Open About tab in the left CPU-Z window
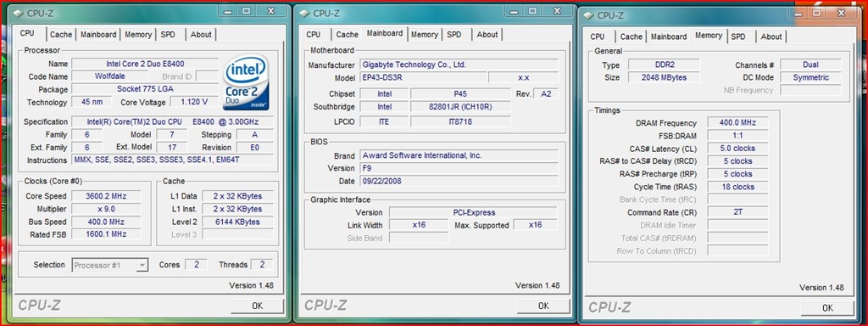This screenshot has height=326, width=868. (201, 34)
